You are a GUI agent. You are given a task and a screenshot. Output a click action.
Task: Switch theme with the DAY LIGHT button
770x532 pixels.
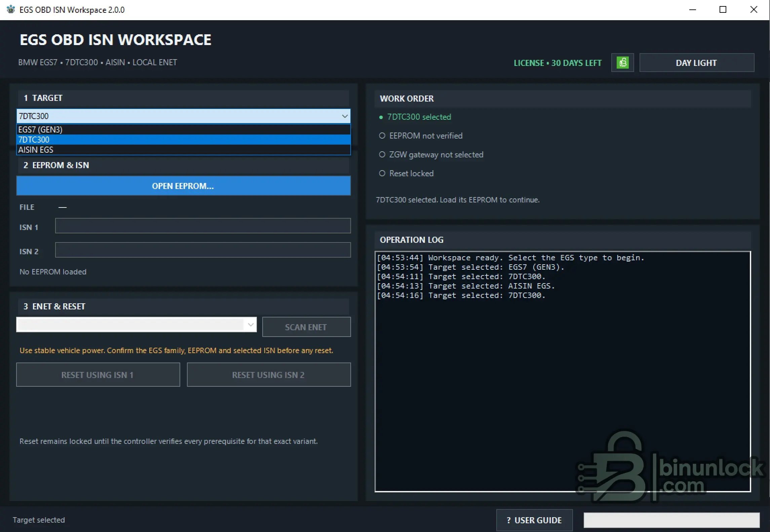[696, 63]
